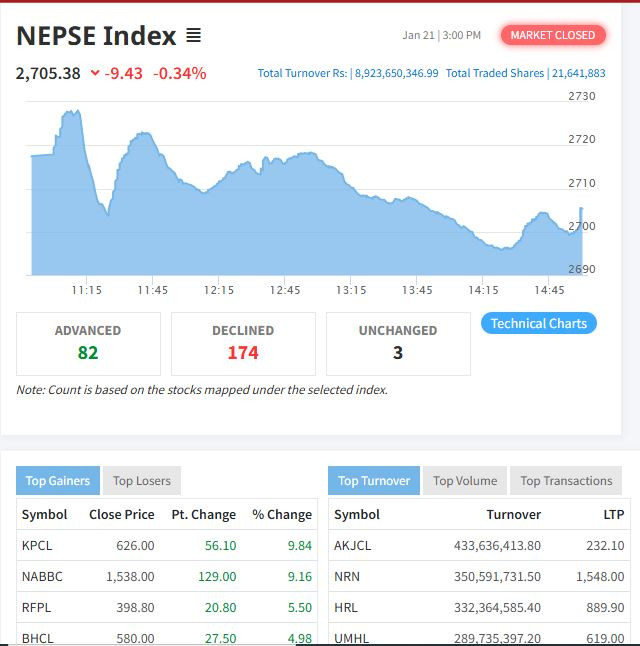
Task: Click the red down arrow change indicator
Action: tap(95, 73)
